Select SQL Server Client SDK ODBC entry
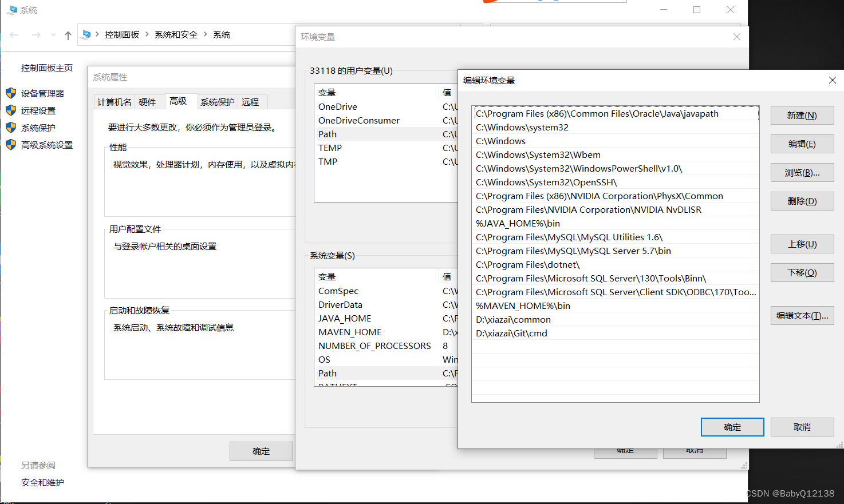 coord(616,292)
